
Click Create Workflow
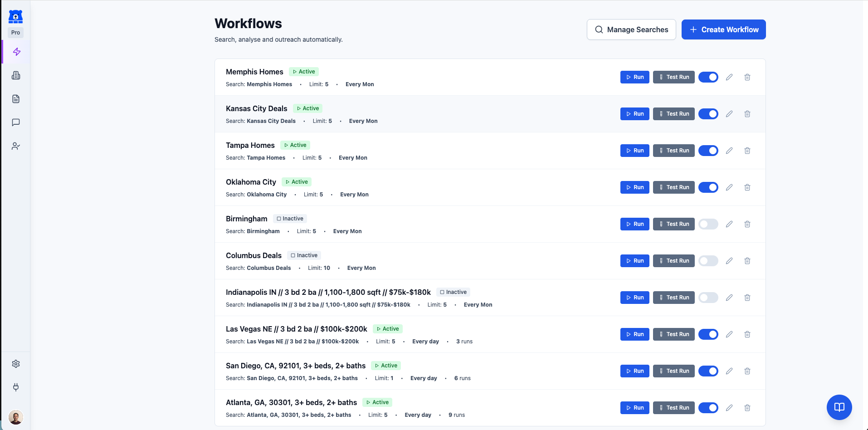pos(723,29)
